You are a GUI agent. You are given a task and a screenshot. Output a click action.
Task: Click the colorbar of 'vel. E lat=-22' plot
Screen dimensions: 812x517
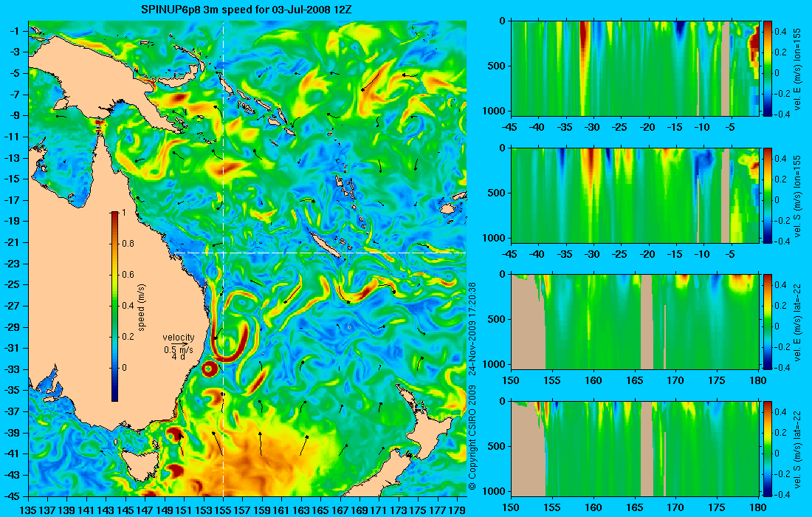(767, 322)
